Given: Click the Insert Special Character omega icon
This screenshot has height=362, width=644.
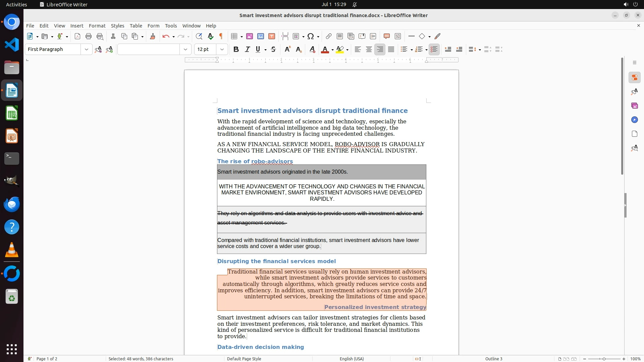Looking at the screenshot, I should (311, 37).
